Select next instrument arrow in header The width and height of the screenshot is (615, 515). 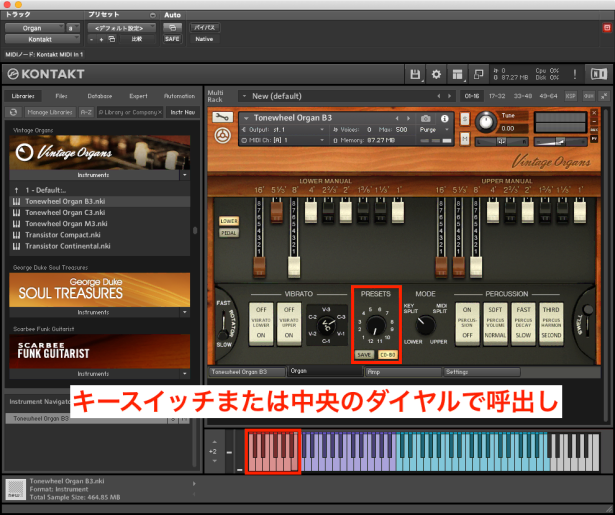(x=408, y=118)
